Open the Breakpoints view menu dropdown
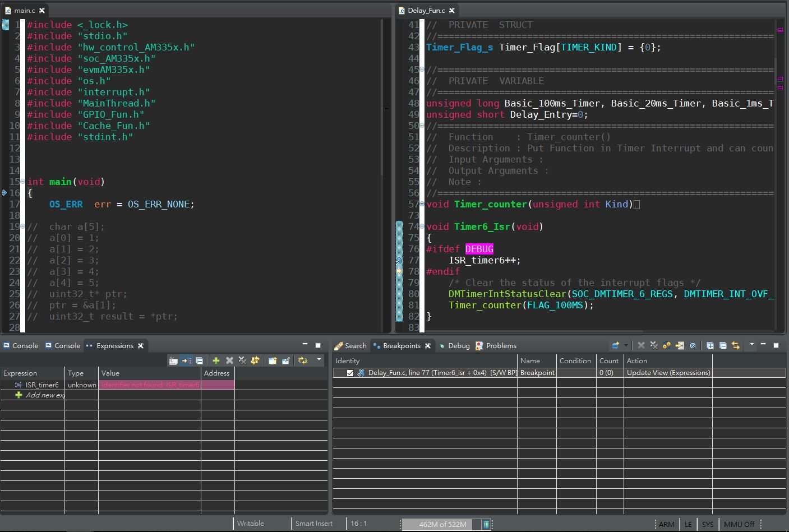Screen dimensions: 789x532 pyautogui.click(x=752, y=345)
